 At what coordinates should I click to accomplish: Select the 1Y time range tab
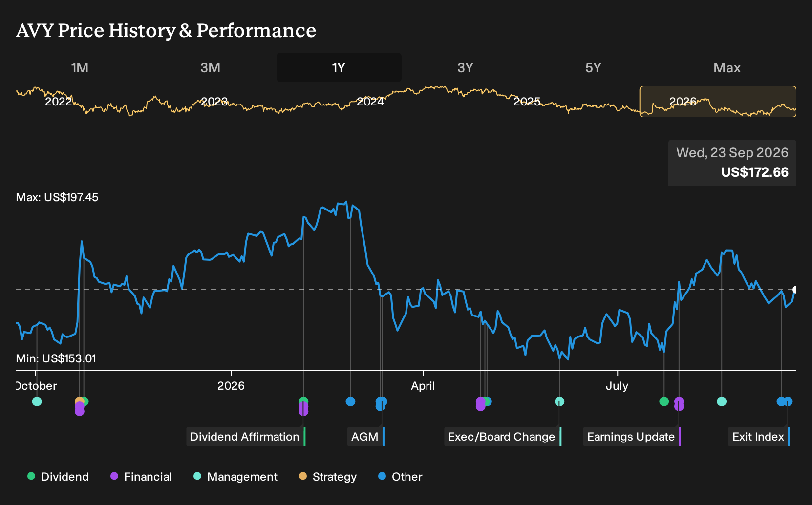(x=339, y=67)
